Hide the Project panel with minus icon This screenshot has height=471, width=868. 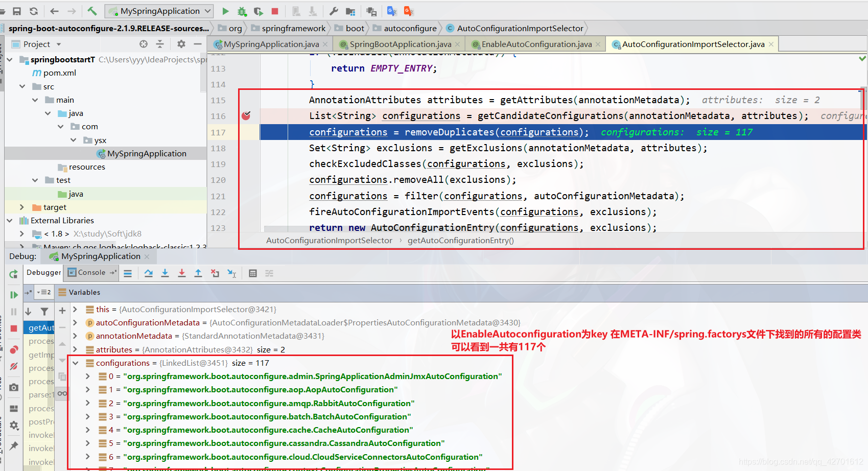198,44
